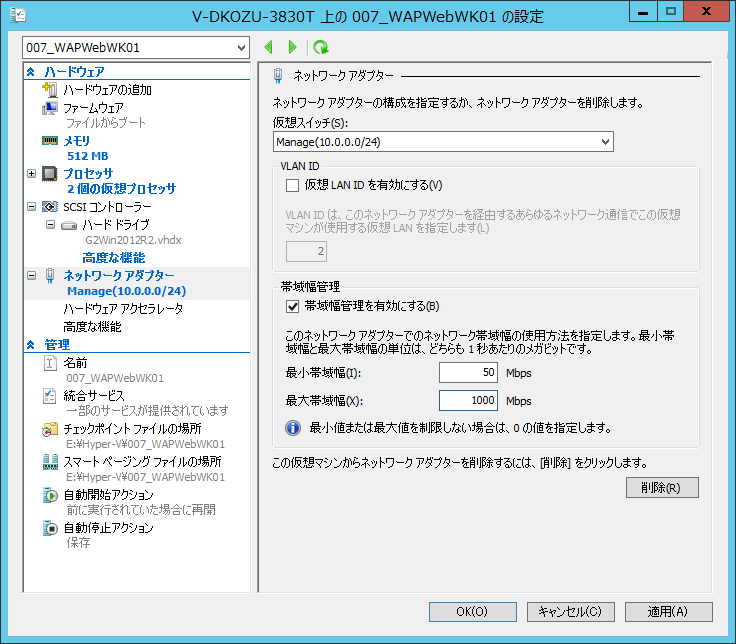736x644 pixels.
Task: Select 高度な機能 under hard drive
Action: point(114,258)
